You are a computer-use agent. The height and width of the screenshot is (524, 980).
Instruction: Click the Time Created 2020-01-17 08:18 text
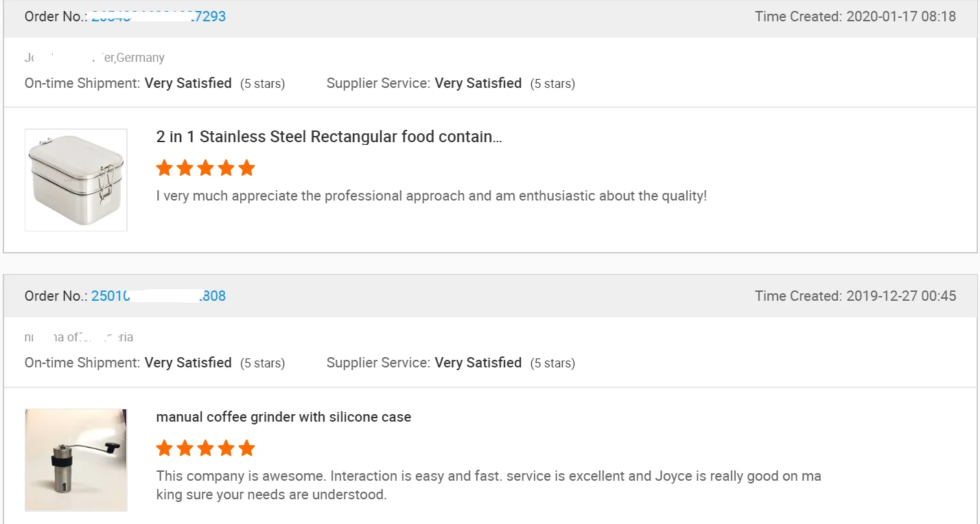pos(855,16)
